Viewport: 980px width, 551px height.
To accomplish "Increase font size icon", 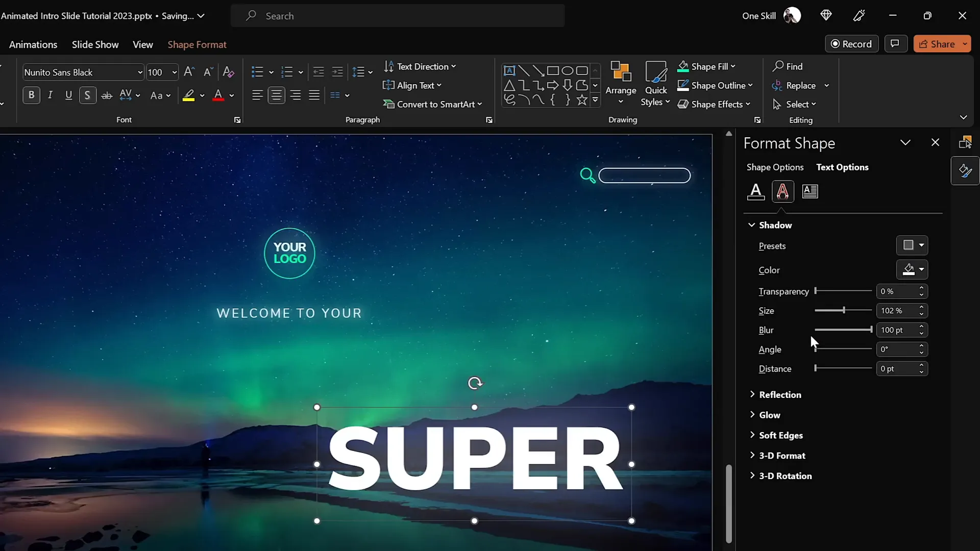I will coord(189,72).
